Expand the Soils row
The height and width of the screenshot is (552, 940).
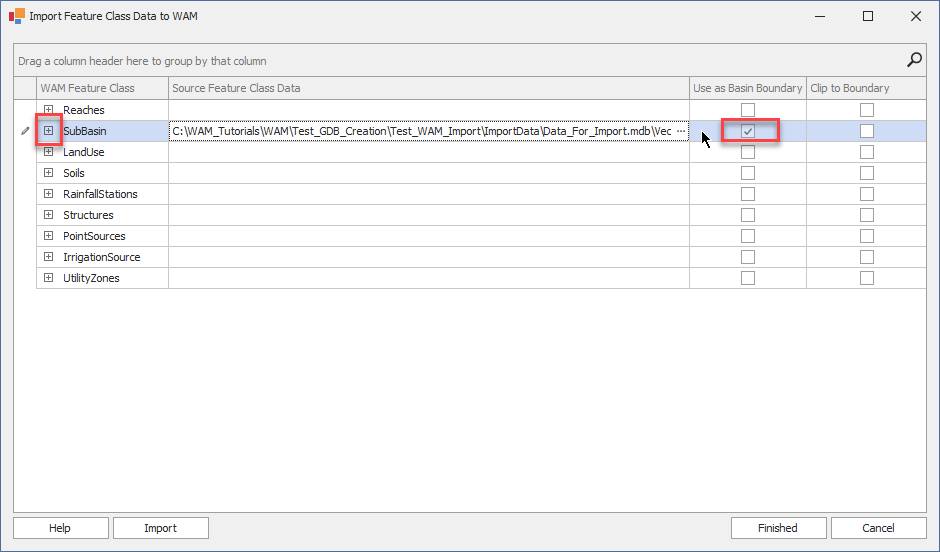point(49,173)
